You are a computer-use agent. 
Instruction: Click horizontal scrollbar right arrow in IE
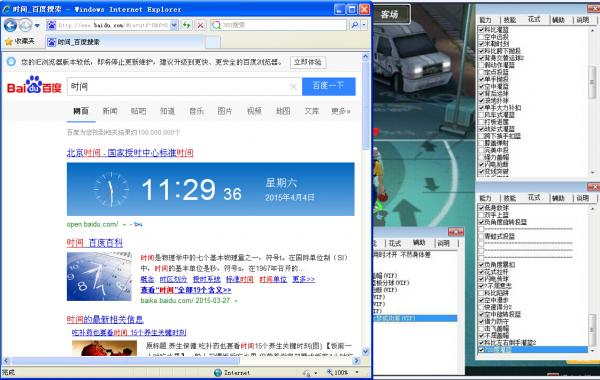(356, 360)
